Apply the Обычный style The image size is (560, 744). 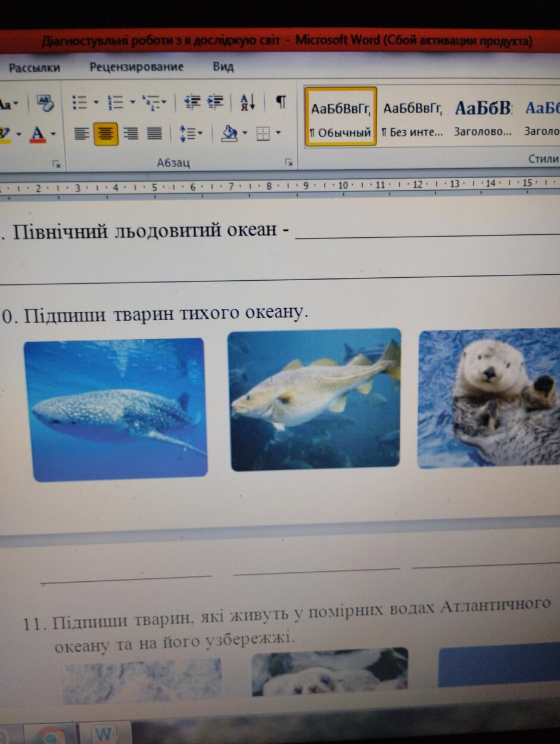[341, 117]
